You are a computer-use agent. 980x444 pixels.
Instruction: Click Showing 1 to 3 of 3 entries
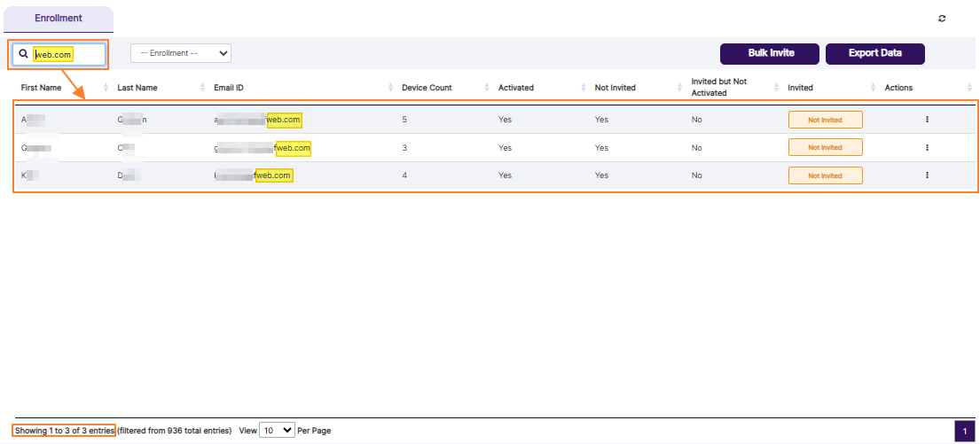click(x=65, y=431)
